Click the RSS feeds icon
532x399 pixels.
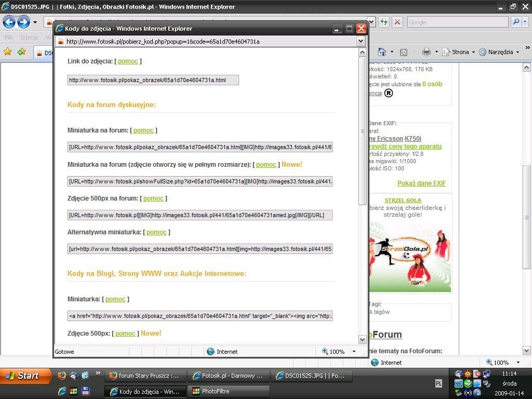[x=403, y=52]
